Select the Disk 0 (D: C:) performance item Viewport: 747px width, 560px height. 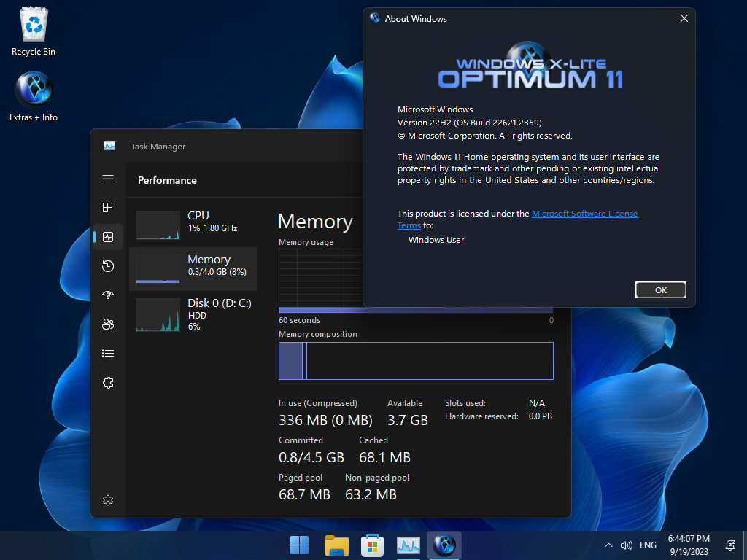tap(193, 314)
